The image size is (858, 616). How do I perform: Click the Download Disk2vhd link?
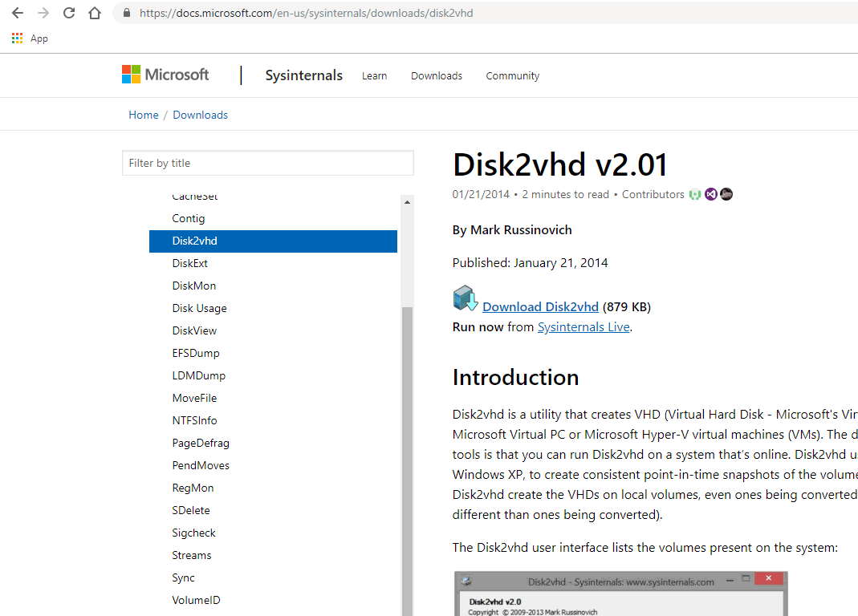pos(541,307)
